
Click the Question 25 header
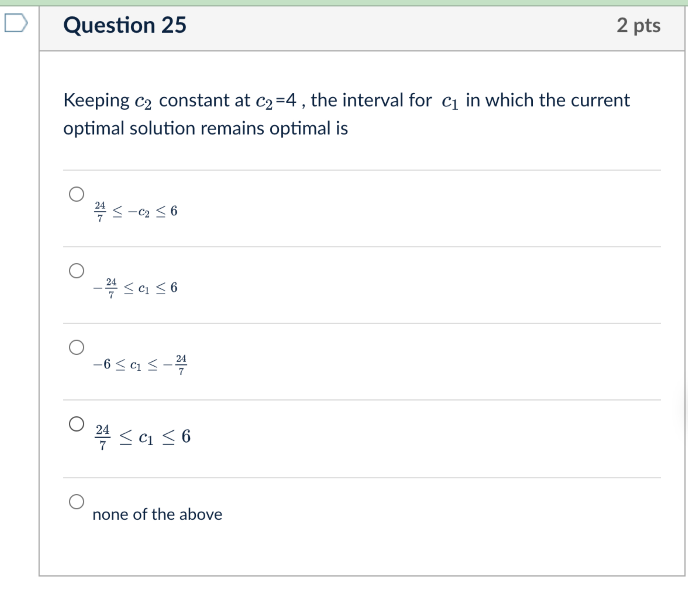pyautogui.click(x=125, y=24)
